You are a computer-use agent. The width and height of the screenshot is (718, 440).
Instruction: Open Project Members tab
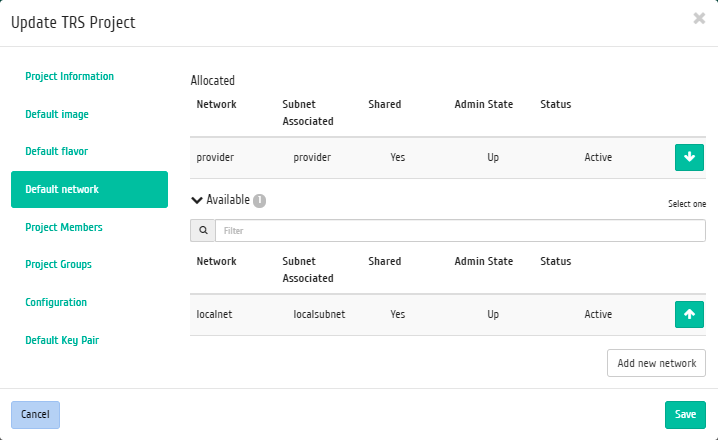[64, 228]
